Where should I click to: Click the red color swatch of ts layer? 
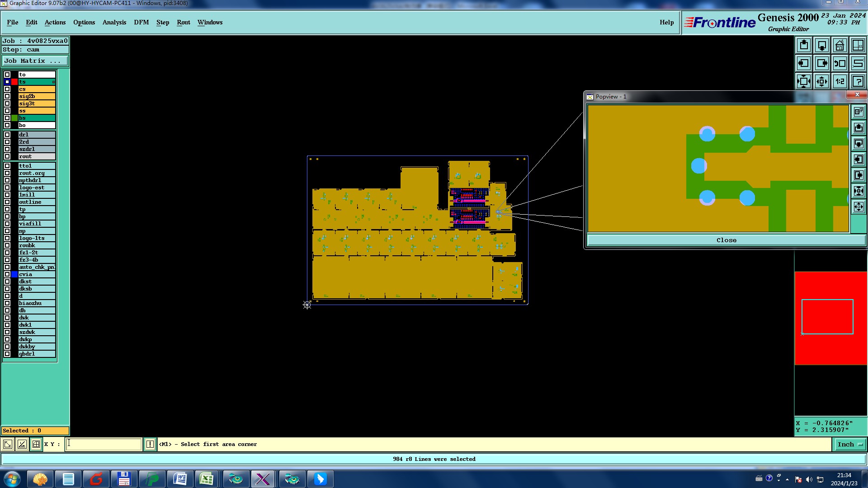[x=14, y=82]
